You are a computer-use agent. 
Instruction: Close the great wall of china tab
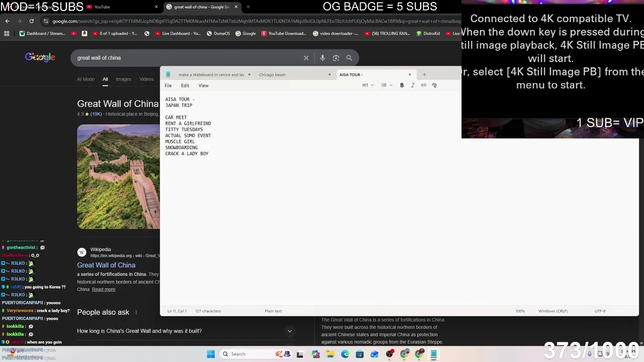pos(236,7)
